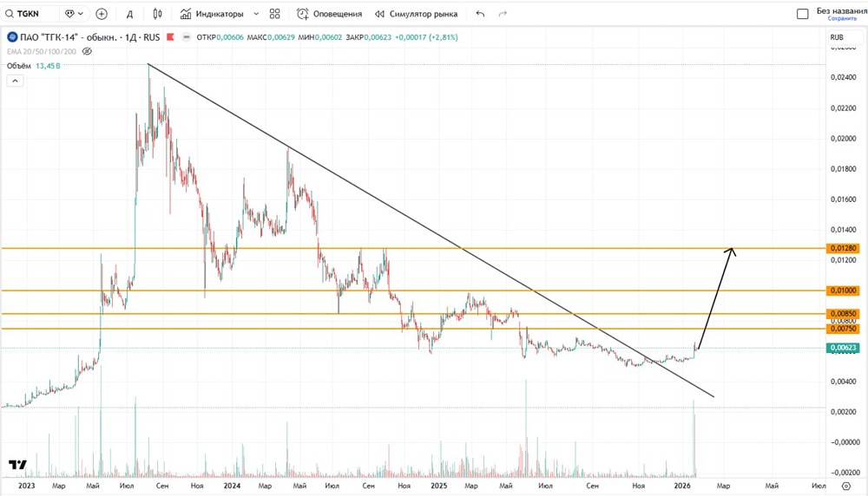Open the Индикаторы indicators dialog

[x=212, y=14]
